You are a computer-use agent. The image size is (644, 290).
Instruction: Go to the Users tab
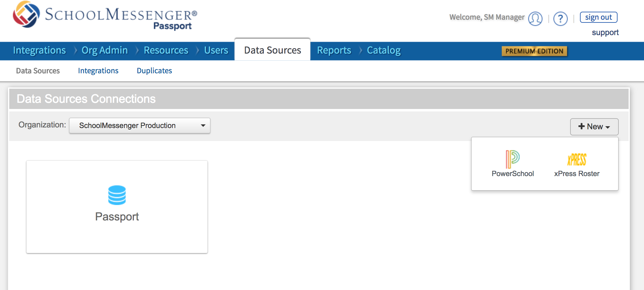(x=216, y=50)
